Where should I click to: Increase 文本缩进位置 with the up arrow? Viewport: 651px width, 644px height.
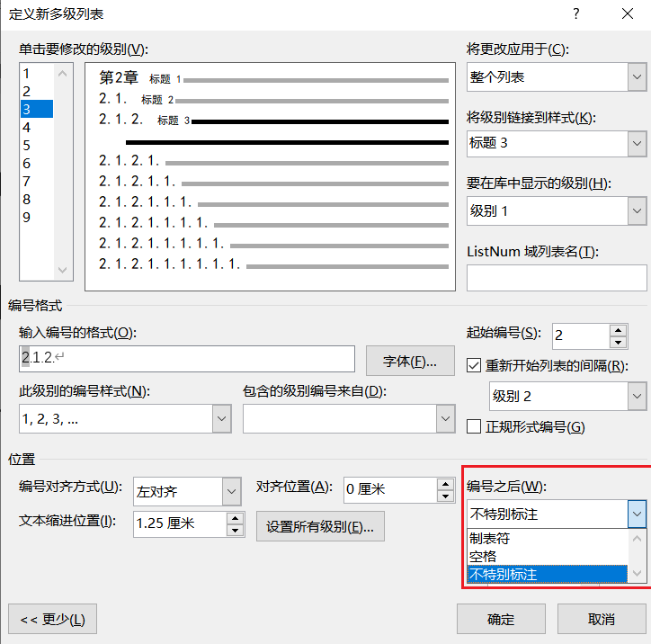(235, 518)
